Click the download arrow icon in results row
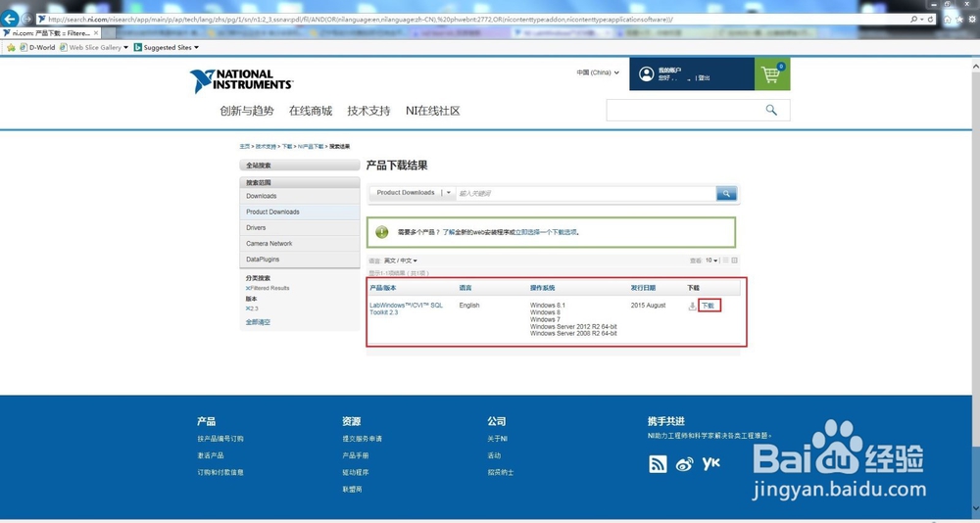The height and width of the screenshot is (523, 980). pyautogui.click(x=692, y=307)
